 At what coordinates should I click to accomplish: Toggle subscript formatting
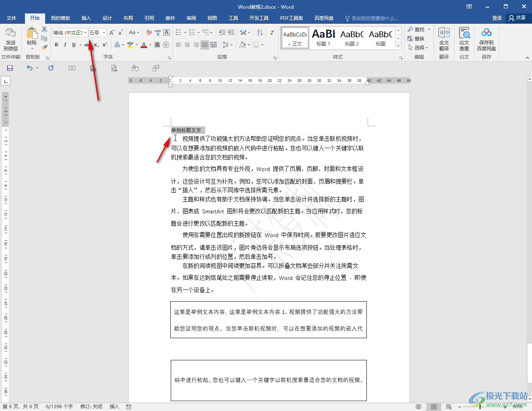[x=96, y=45]
